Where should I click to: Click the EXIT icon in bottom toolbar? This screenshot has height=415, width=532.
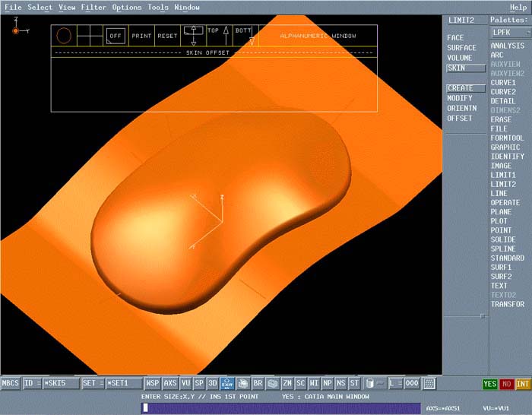pos(227,384)
